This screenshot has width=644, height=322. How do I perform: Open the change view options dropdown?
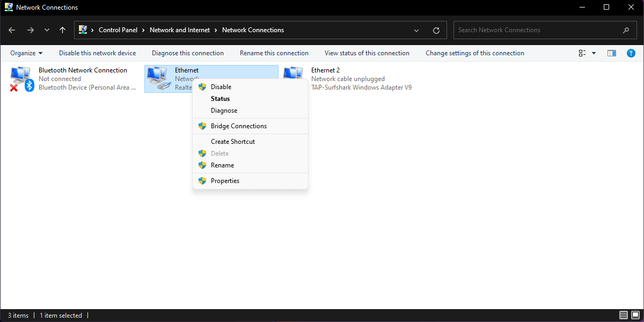click(594, 53)
